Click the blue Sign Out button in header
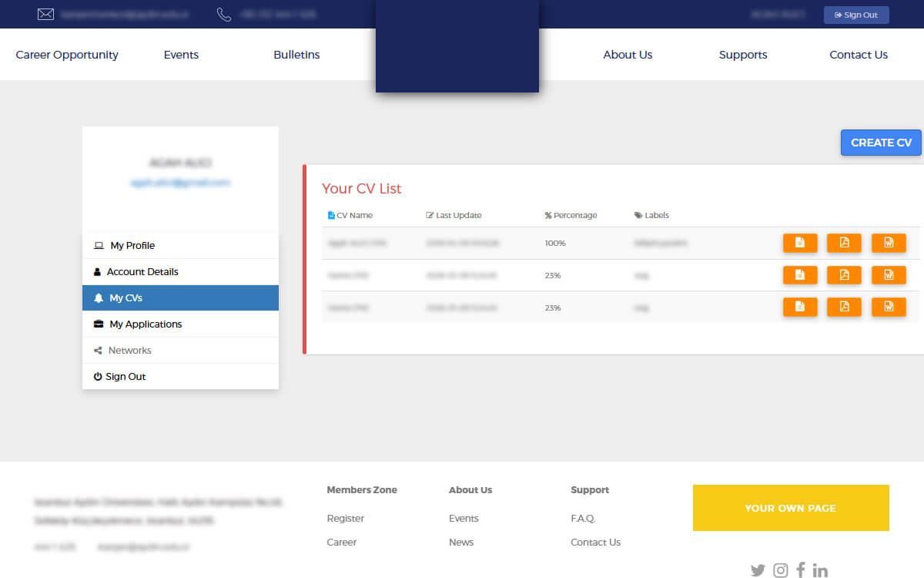 point(856,15)
